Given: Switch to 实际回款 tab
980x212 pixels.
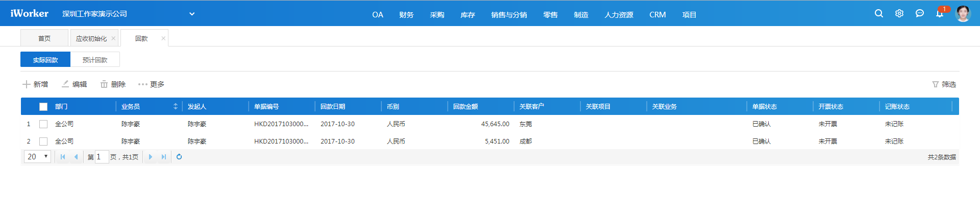Looking at the screenshot, I should (45, 60).
